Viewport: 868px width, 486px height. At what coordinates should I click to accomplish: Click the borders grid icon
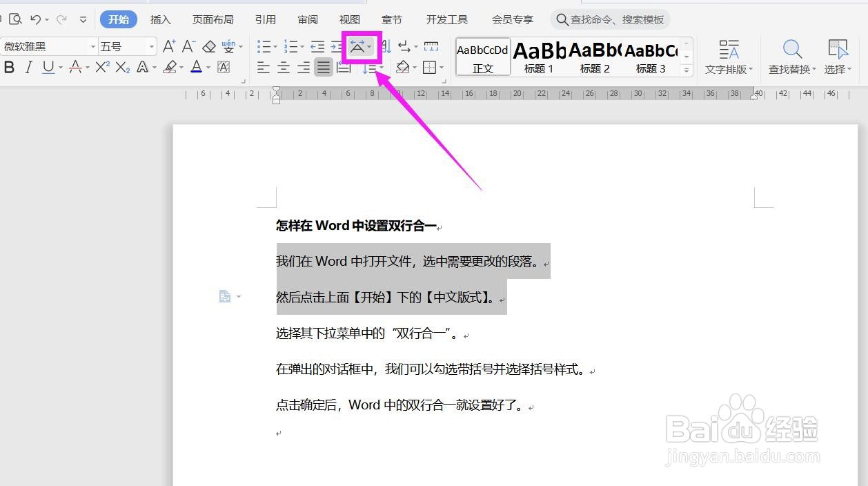point(429,67)
